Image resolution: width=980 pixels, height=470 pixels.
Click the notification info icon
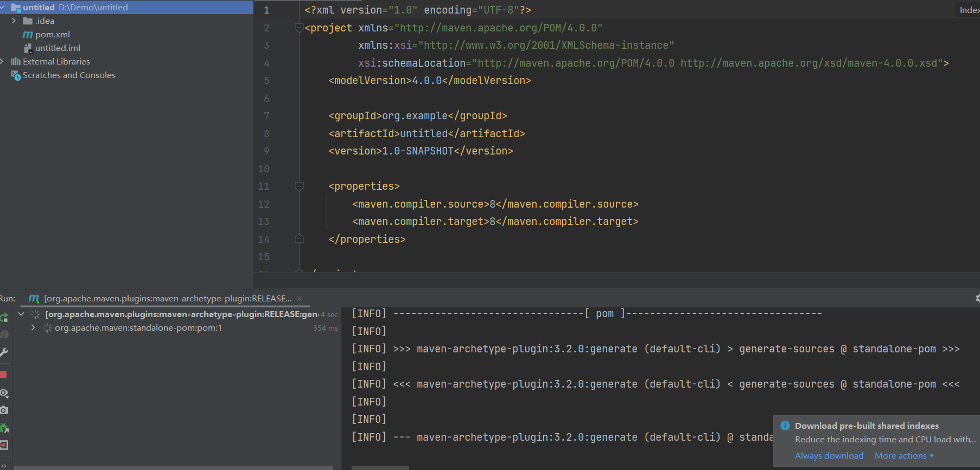(x=785, y=426)
